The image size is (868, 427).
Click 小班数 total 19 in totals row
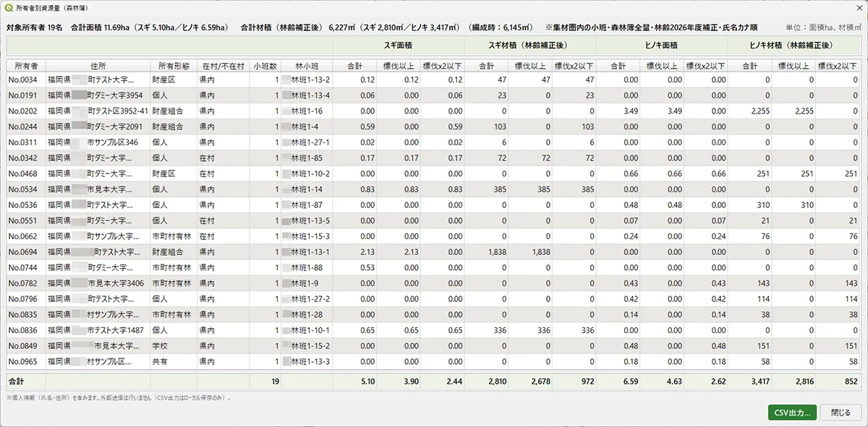pyautogui.click(x=265, y=381)
